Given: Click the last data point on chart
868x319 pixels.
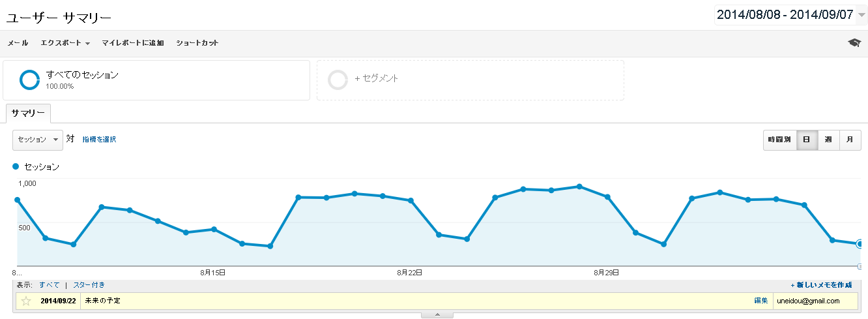Looking at the screenshot, I should (860, 244).
